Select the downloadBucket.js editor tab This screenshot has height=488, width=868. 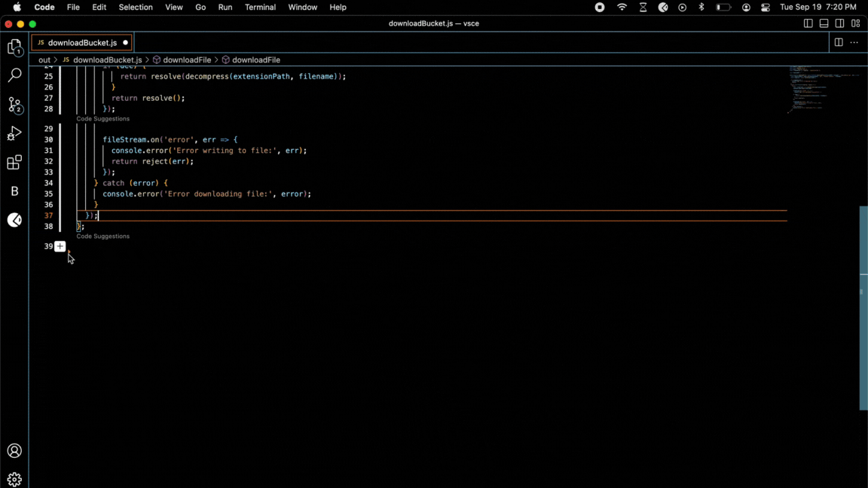[81, 43]
